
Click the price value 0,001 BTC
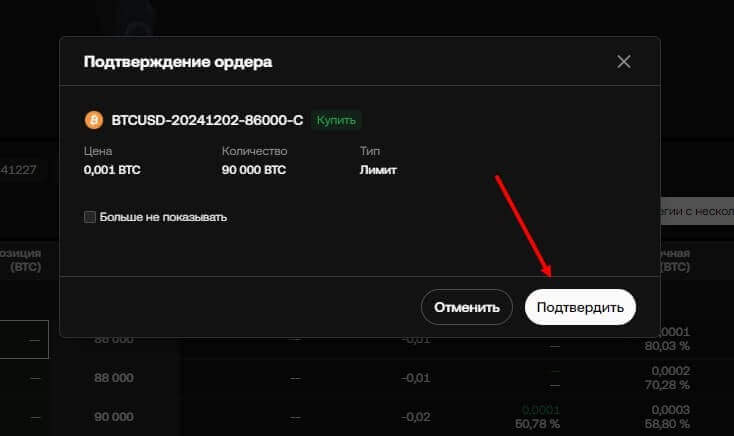pos(112,170)
